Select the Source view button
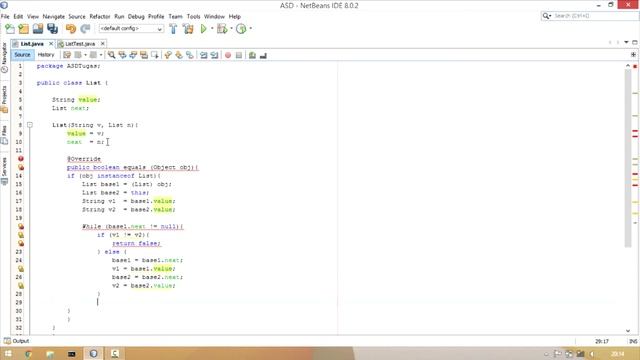This screenshot has height=360, width=640. 22,55
